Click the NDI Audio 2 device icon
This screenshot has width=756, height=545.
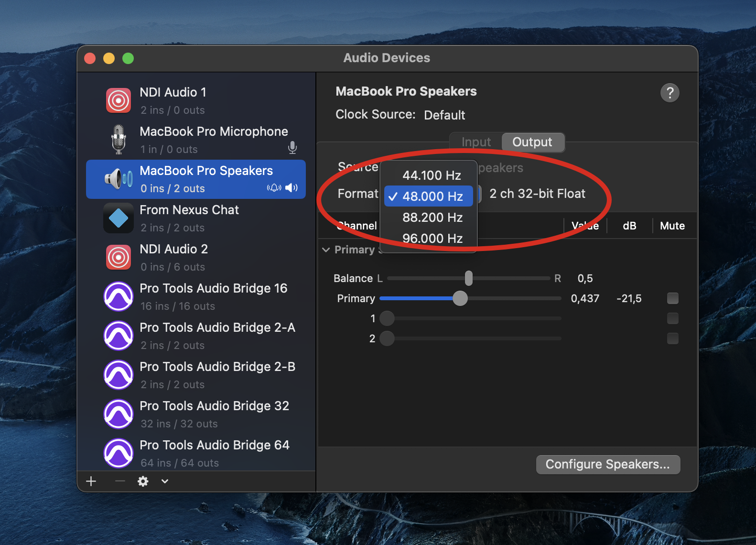tap(119, 257)
